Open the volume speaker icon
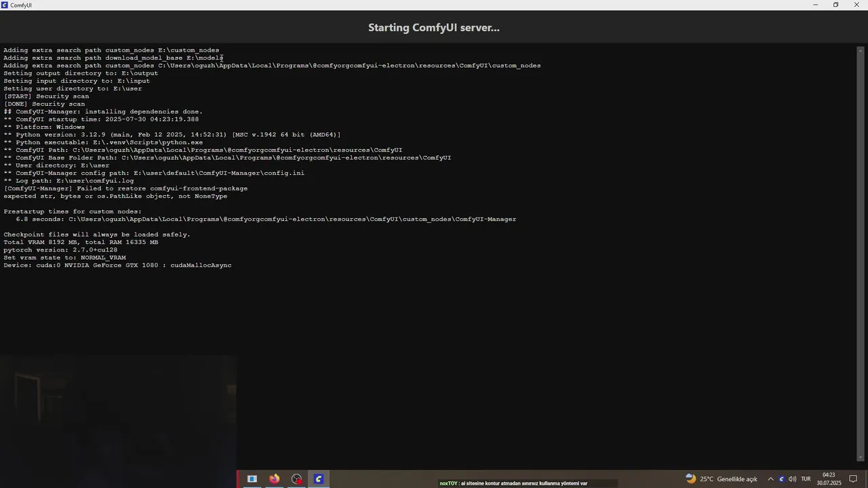The image size is (868, 488). 792,479
